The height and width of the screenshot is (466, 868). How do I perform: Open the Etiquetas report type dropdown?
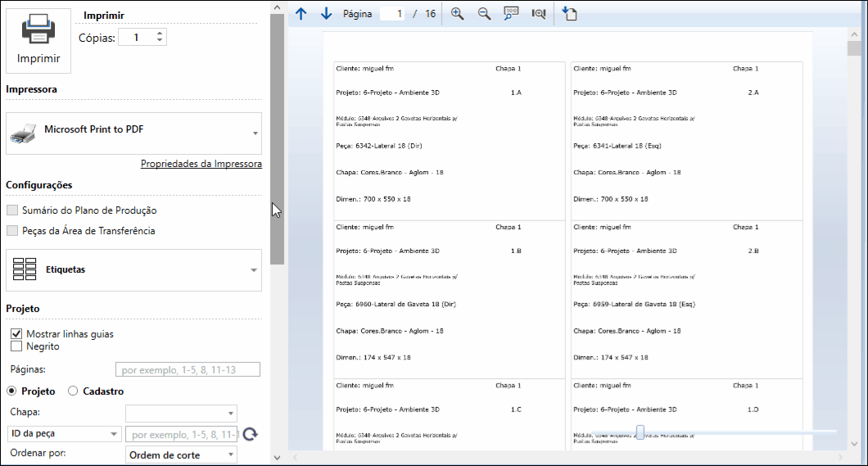254,270
